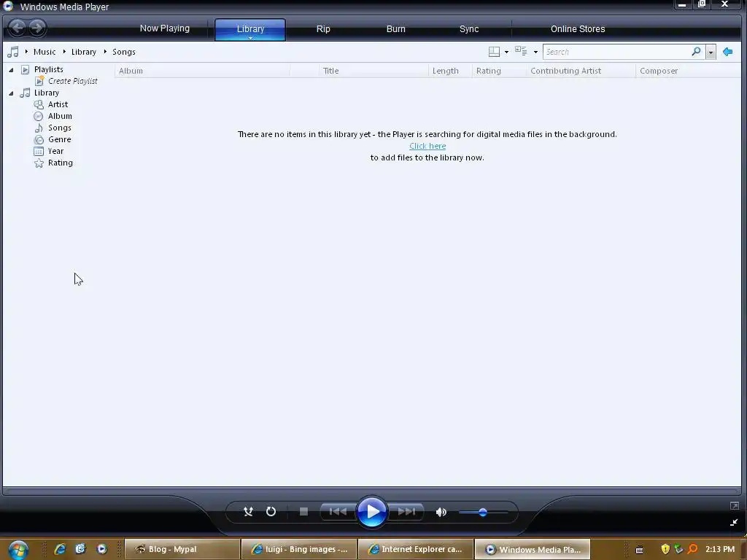Collapse the Library tree node

(x=11, y=93)
